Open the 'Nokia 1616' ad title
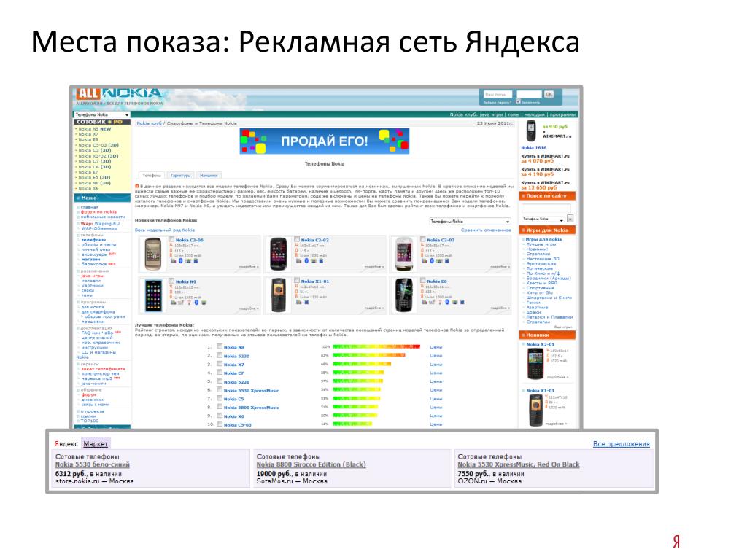This screenshot has width=747, height=560. tap(533, 147)
